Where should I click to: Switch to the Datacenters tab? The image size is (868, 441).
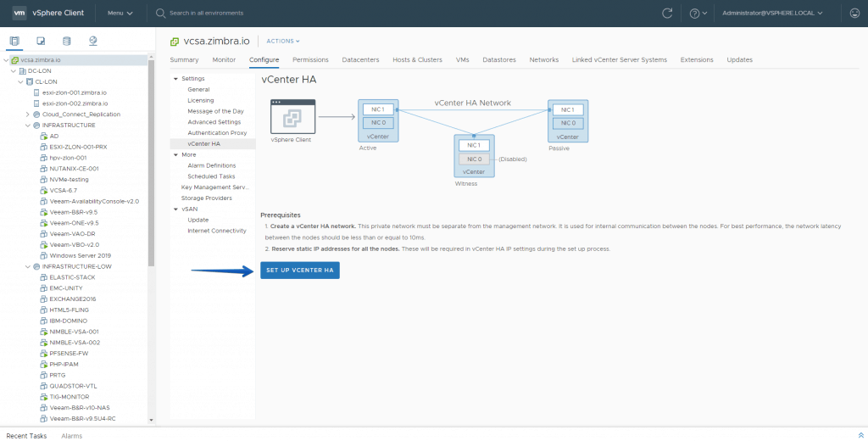360,60
